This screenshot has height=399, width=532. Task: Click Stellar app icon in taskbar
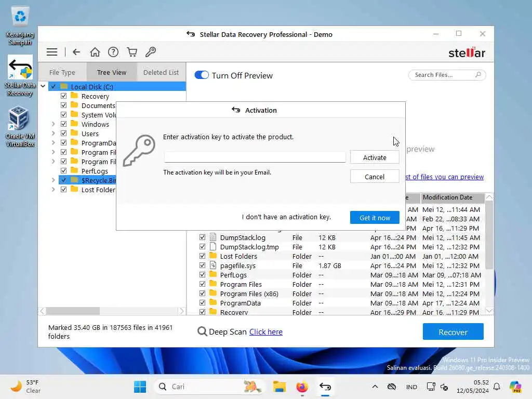coord(325,387)
